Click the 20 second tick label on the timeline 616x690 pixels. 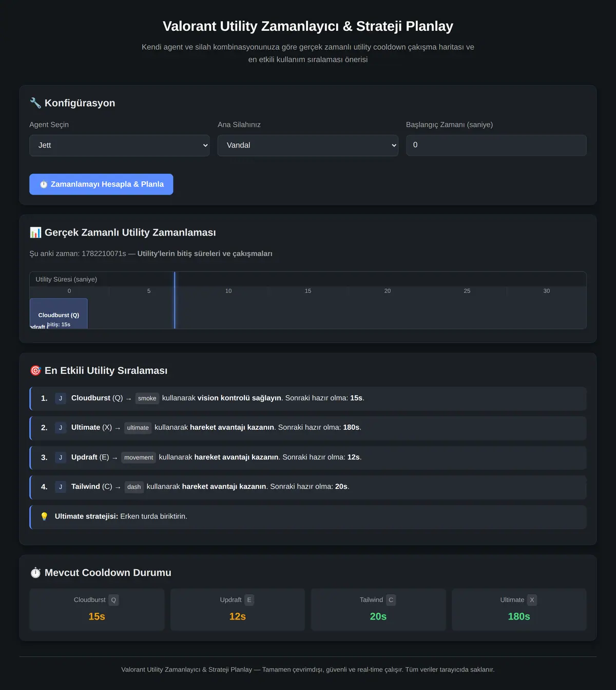tap(388, 291)
